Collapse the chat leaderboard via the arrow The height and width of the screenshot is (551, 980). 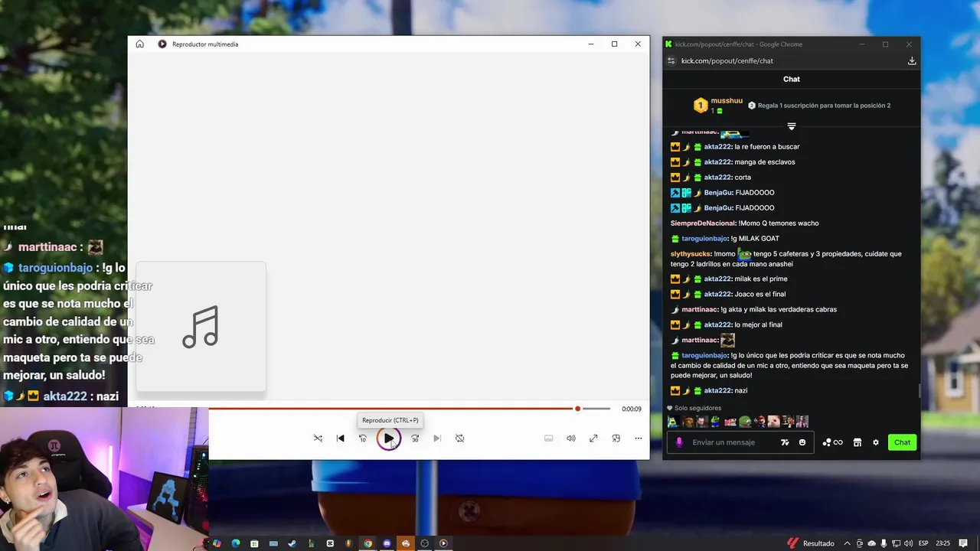[792, 126]
